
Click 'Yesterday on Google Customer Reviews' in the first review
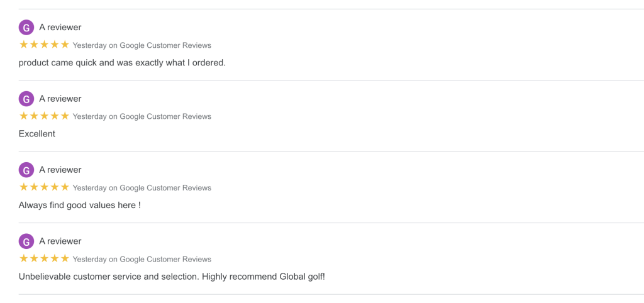(142, 45)
